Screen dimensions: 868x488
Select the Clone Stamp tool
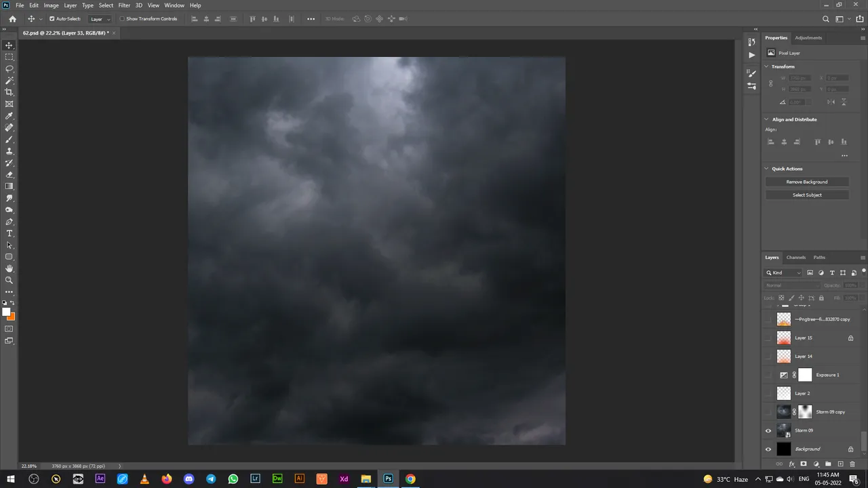tap(9, 151)
